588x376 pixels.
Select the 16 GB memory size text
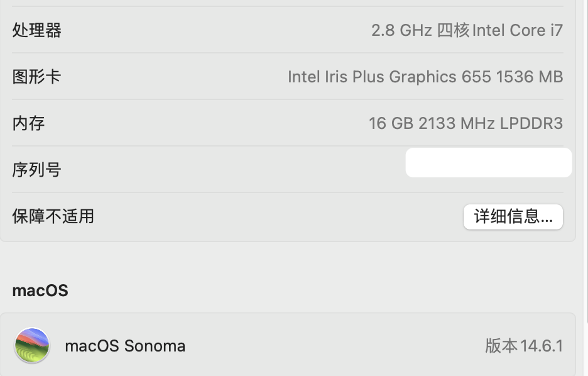click(391, 123)
